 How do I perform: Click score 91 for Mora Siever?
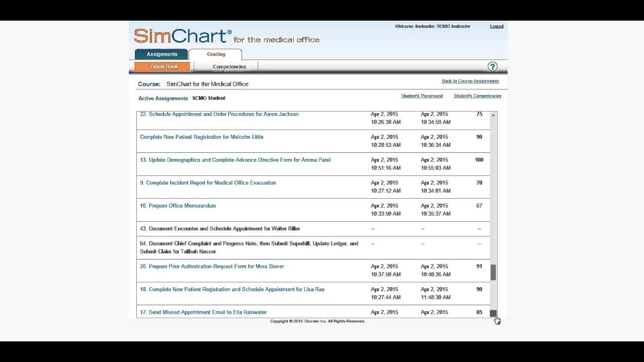point(479,266)
